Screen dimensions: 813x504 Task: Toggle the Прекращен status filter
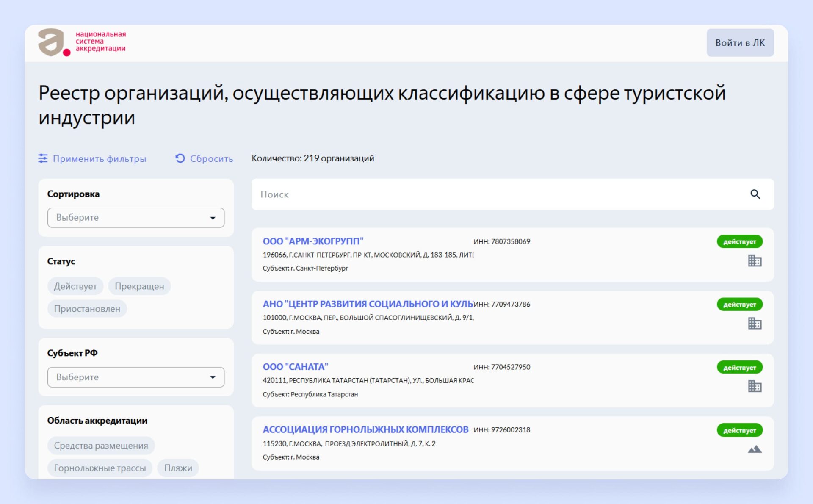click(x=139, y=286)
